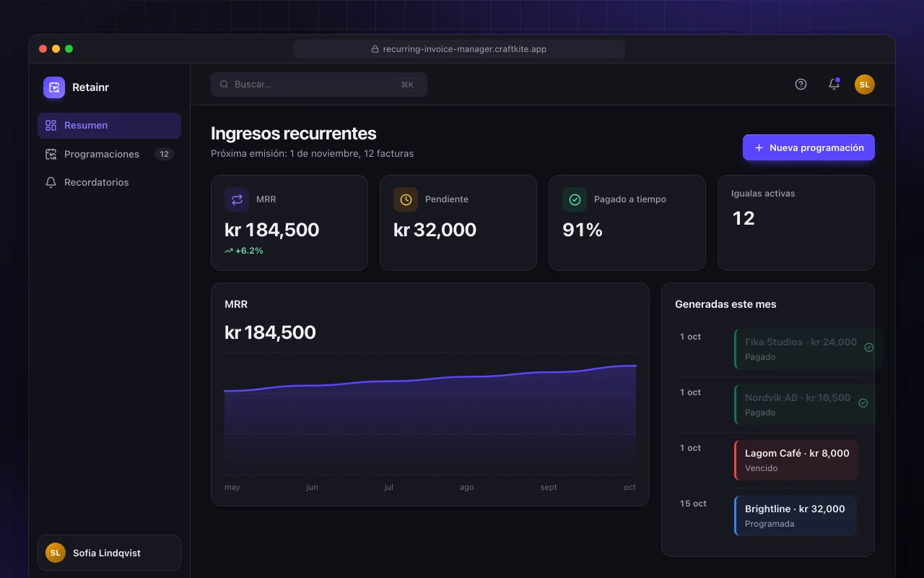The width and height of the screenshot is (924, 578).
Task: Click the search magnifier icon
Action: coord(225,85)
